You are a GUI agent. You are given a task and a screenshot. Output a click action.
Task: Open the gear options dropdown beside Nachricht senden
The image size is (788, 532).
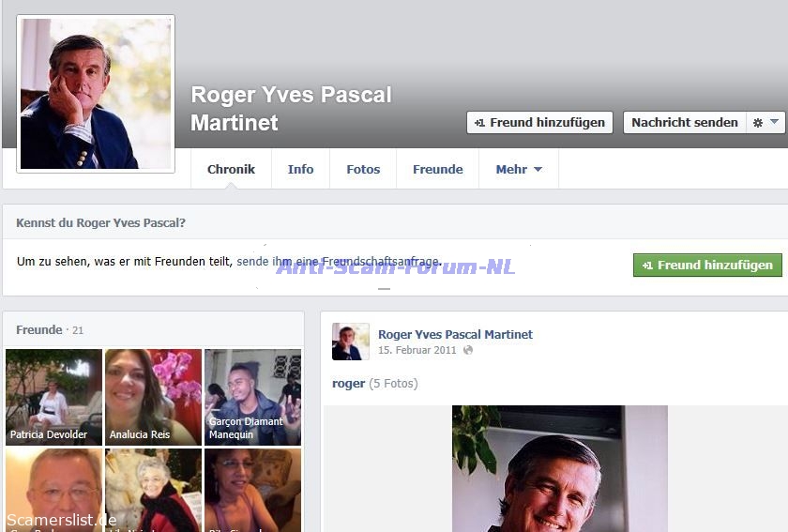(765, 122)
